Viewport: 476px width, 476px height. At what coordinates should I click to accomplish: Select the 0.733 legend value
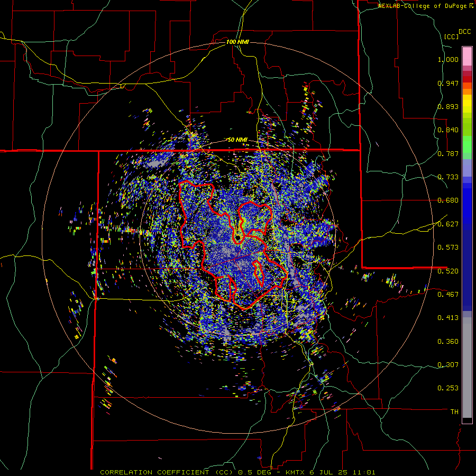tap(448, 177)
